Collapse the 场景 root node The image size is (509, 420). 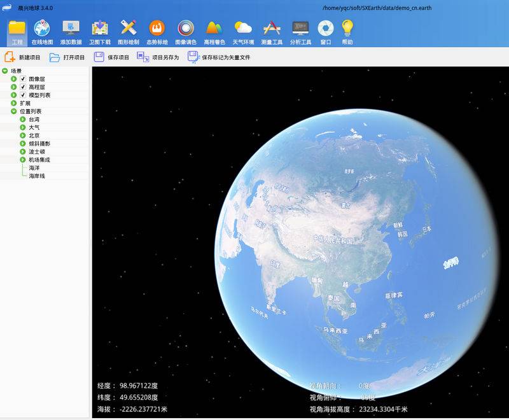(x=5, y=71)
